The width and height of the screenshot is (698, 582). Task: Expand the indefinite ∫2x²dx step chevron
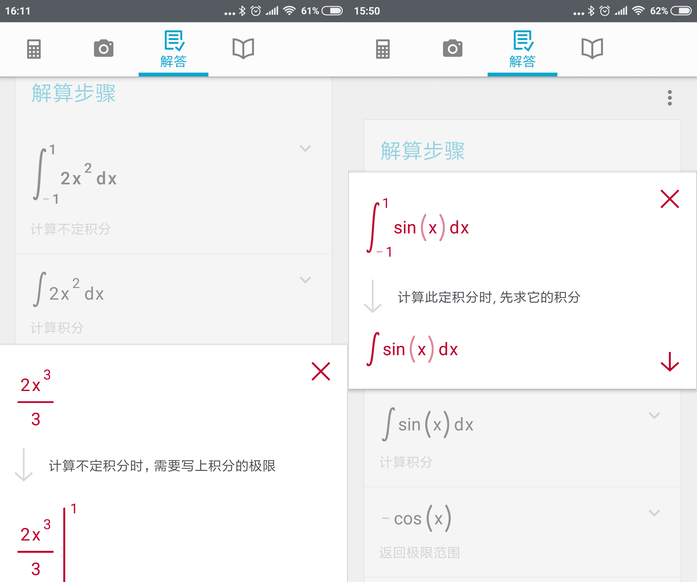tap(305, 280)
